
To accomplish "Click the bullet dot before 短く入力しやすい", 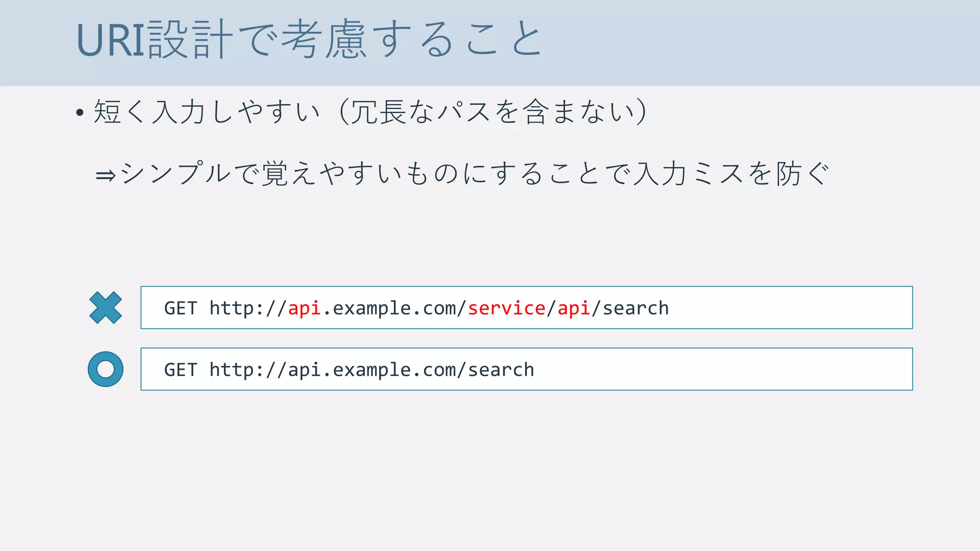I will [80, 113].
